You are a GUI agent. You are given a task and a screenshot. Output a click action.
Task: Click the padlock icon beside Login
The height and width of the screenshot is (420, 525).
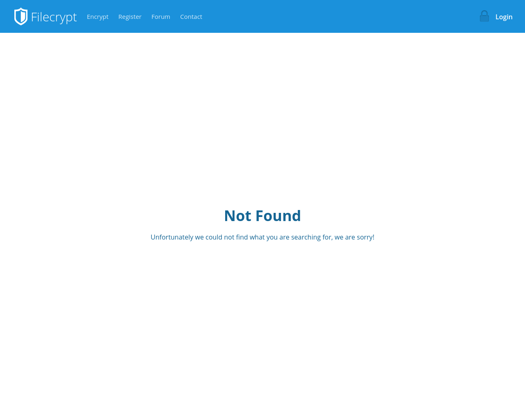(484, 16)
